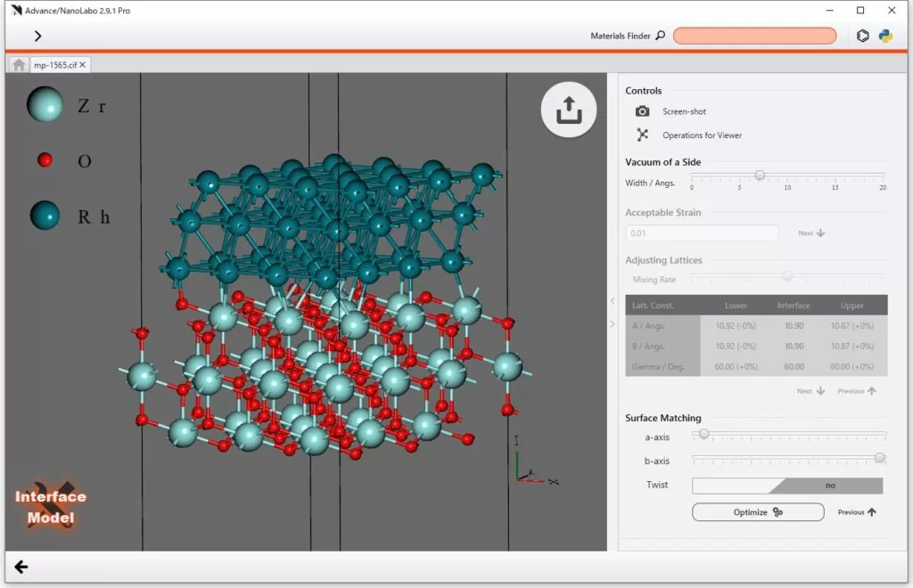Click the hexagon icon in top bar
Image resolution: width=913 pixels, height=588 pixels.
coord(862,37)
